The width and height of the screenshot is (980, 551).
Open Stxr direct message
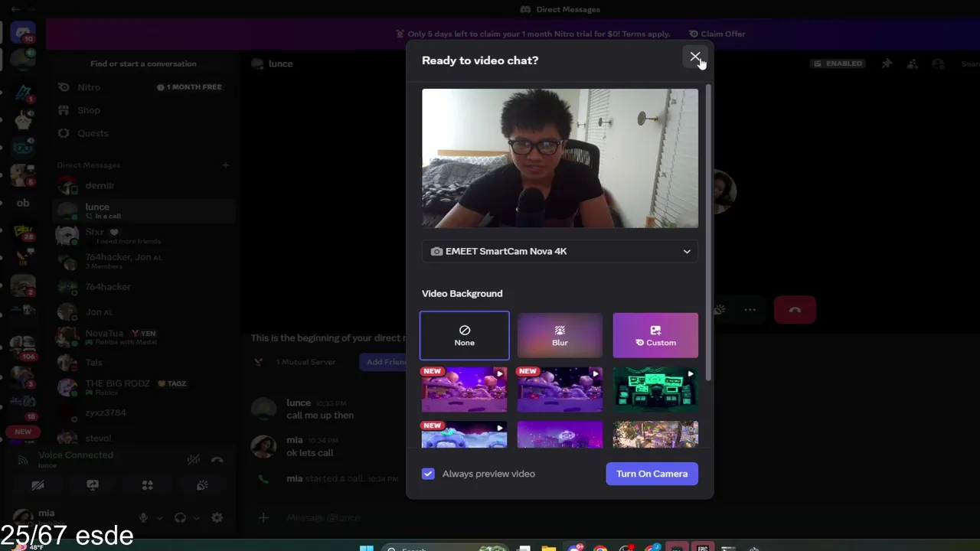(x=142, y=236)
